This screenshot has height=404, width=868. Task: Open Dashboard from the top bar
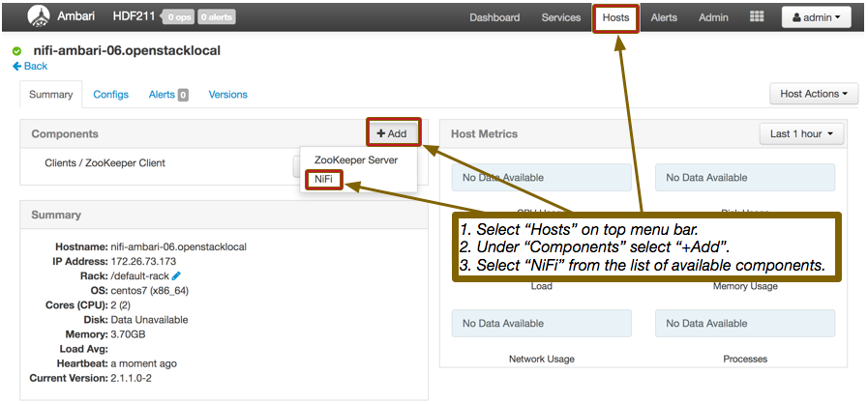pyautogui.click(x=494, y=17)
